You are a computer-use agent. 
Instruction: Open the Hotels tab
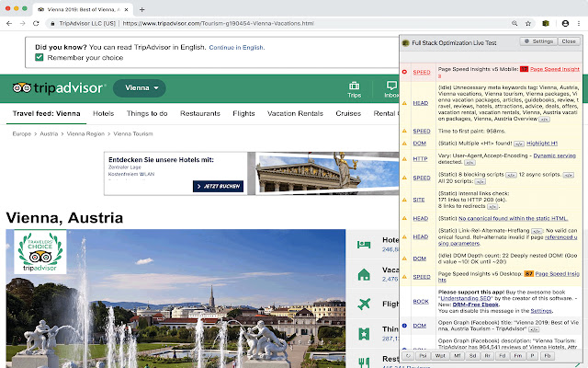pos(104,113)
